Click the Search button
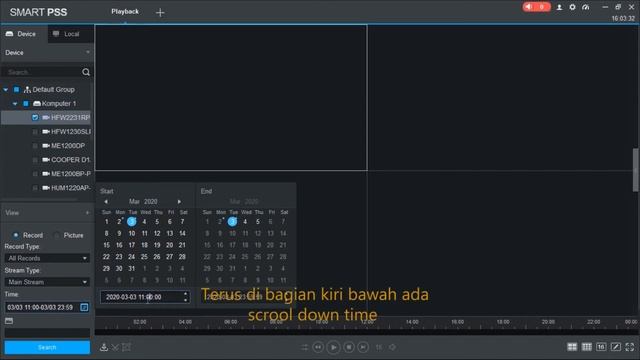Viewport: 640px width, 360px height. pos(47,347)
